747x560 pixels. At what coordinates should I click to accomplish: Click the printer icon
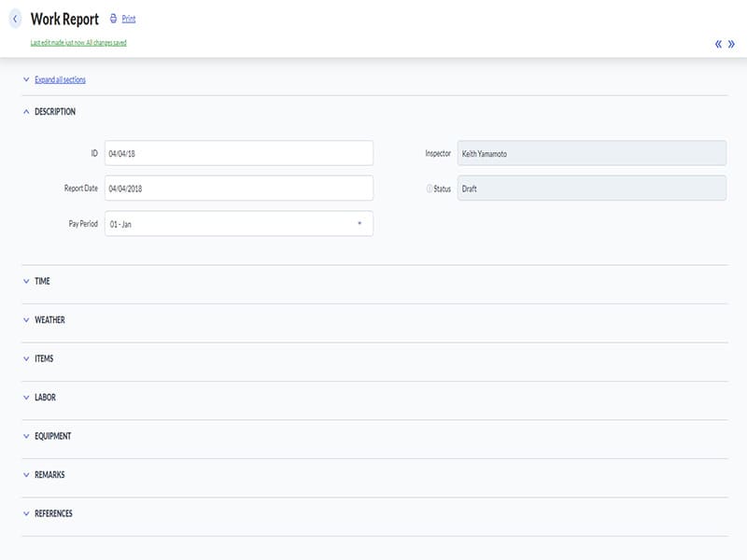pos(113,19)
